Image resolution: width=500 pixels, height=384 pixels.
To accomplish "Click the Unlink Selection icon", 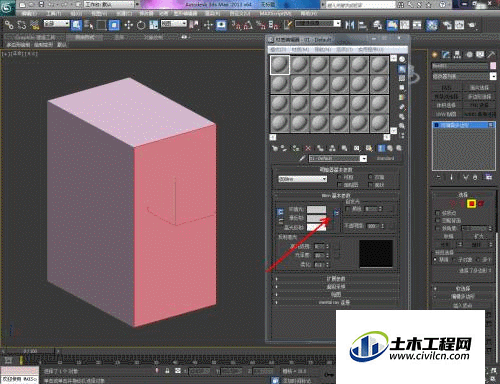I will (22, 25).
